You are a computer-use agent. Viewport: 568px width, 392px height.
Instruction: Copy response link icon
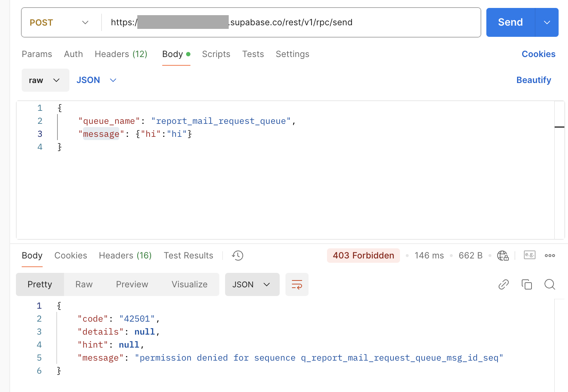(503, 284)
